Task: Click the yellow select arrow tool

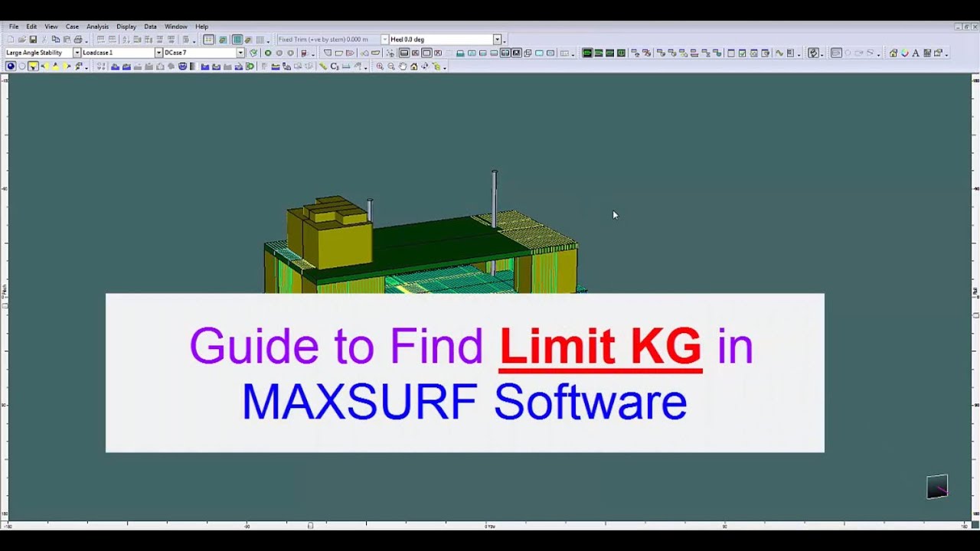Action: [33, 67]
